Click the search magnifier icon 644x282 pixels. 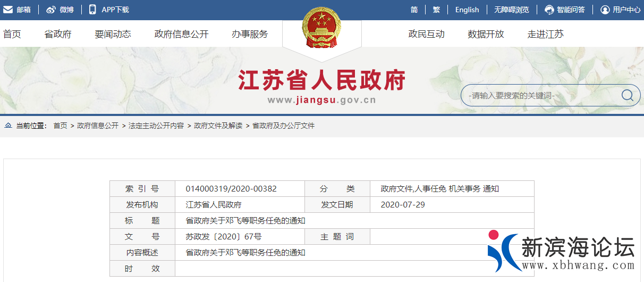tap(627, 95)
